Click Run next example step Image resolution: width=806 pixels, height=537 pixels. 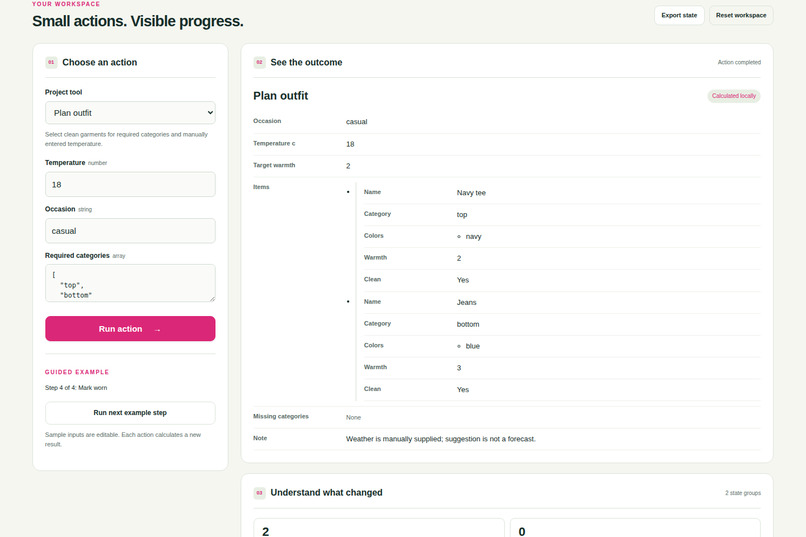130,413
